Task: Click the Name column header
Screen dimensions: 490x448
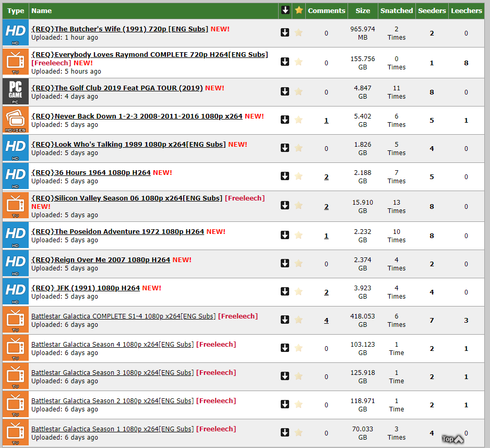Action: [42, 10]
